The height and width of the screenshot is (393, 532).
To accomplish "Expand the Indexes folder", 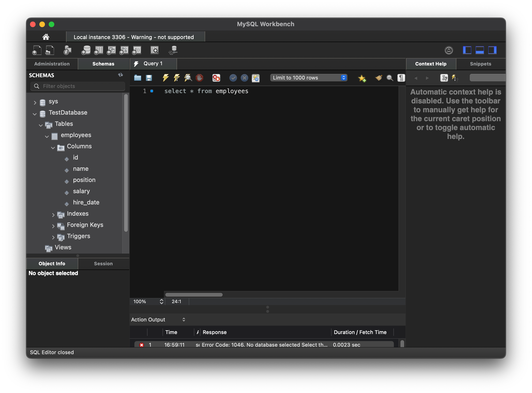I will click(53, 215).
